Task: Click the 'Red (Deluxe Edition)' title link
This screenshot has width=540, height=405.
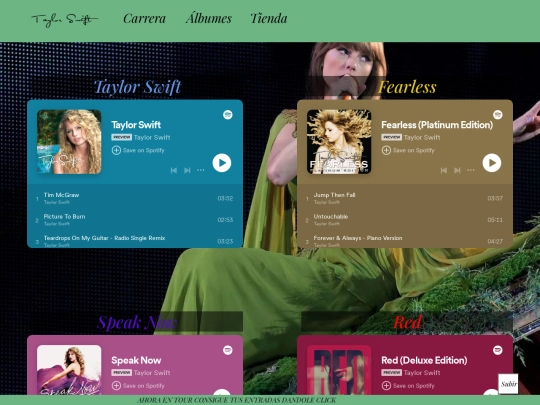Action: point(424,360)
